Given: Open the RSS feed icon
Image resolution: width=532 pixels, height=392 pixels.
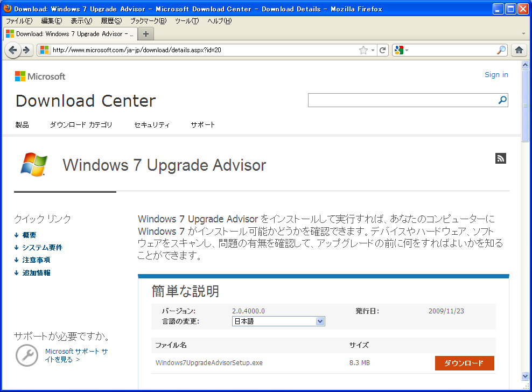Looking at the screenshot, I should coord(500,158).
